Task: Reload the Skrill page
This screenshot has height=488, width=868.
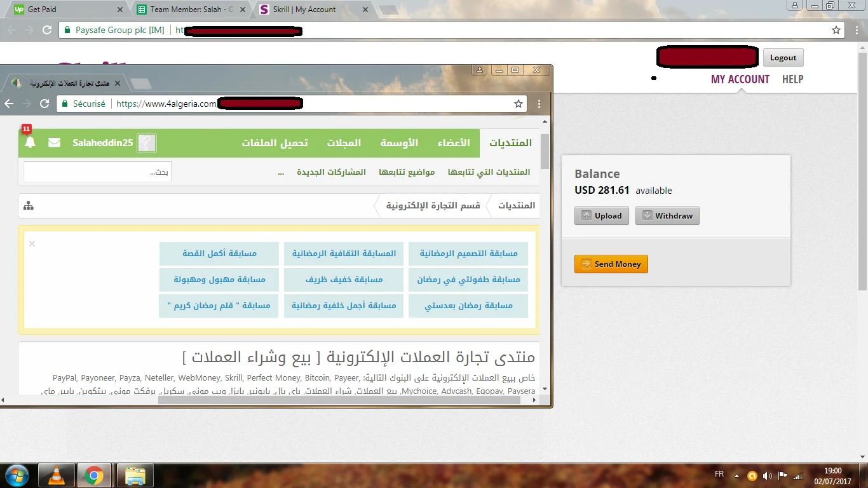Action: click(47, 30)
